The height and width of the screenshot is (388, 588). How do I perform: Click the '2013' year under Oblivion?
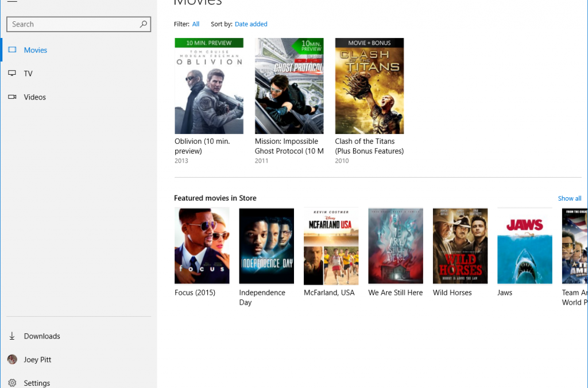point(181,160)
